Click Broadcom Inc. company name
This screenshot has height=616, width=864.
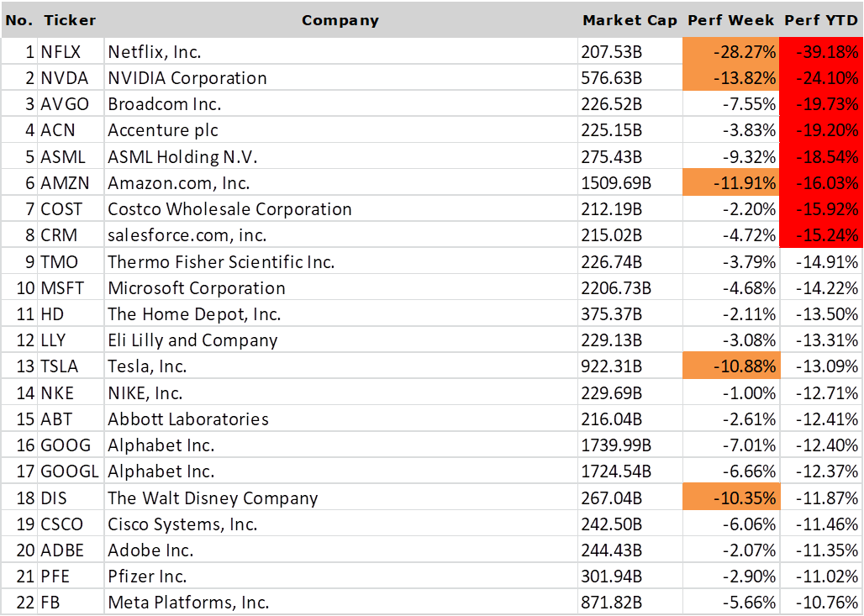(x=164, y=104)
